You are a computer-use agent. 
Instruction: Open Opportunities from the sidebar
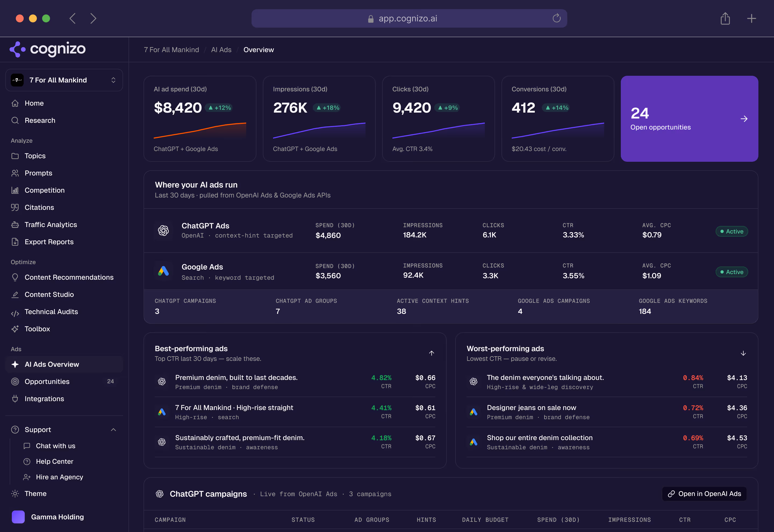pos(64,382)
